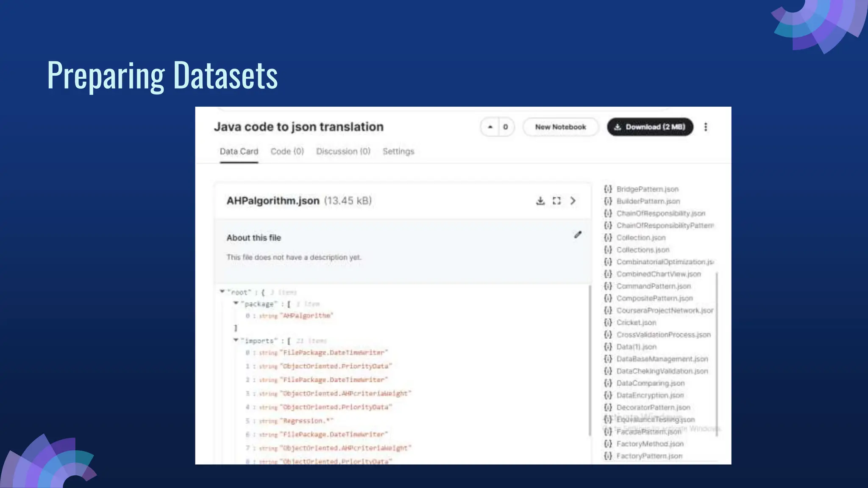Open the Discussion (0) tab

[343, 152]
